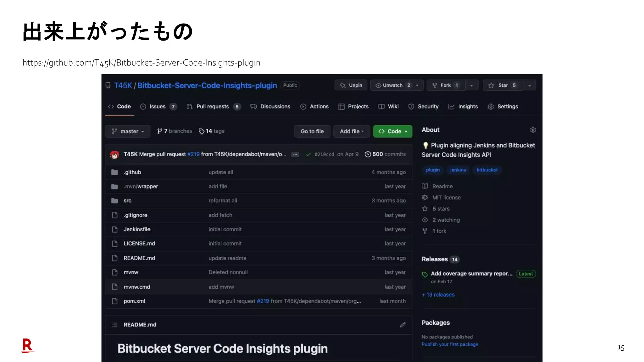
Task: Click the 'reformat all' commit message
Action: tap(223, 200)
